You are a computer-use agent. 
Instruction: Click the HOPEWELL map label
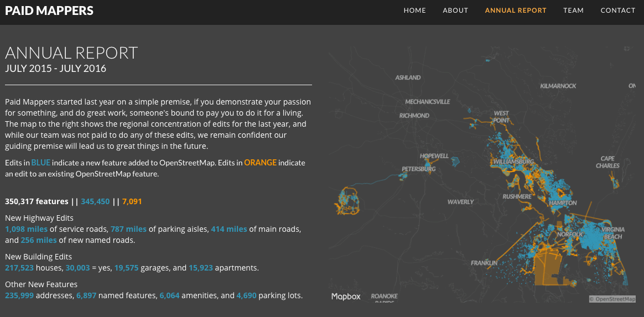(x=434, y=156)
